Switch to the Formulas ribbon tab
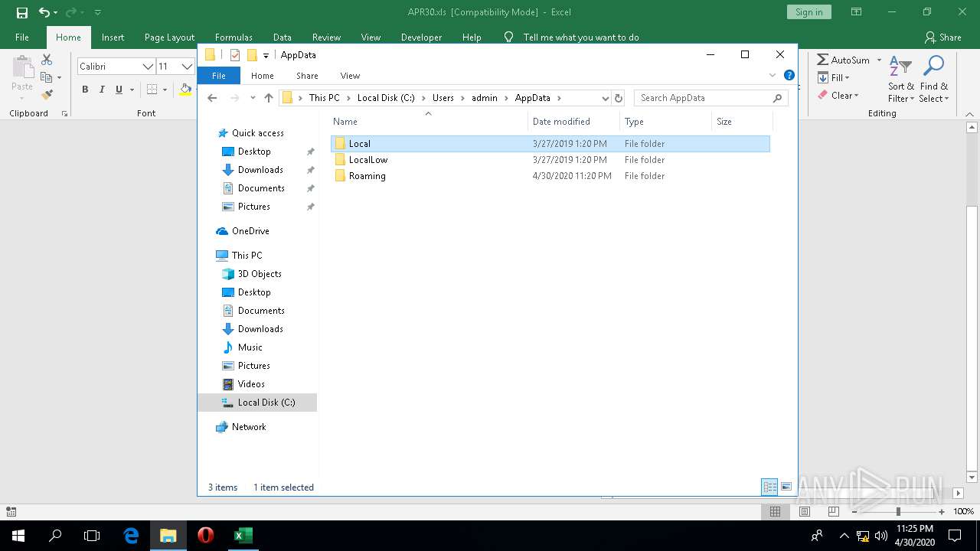Screen dimensions: 980x551 pos(234,37)
